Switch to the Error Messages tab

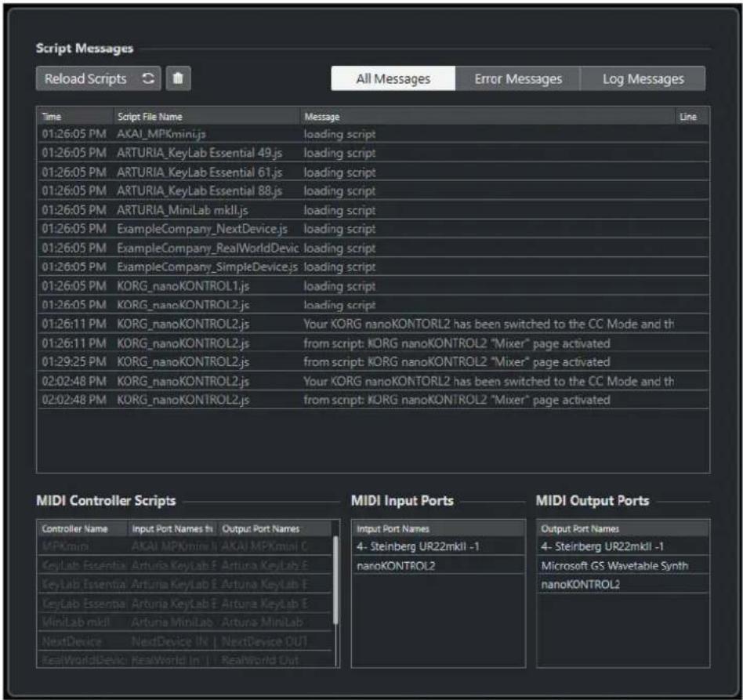[x=518, y=78]
